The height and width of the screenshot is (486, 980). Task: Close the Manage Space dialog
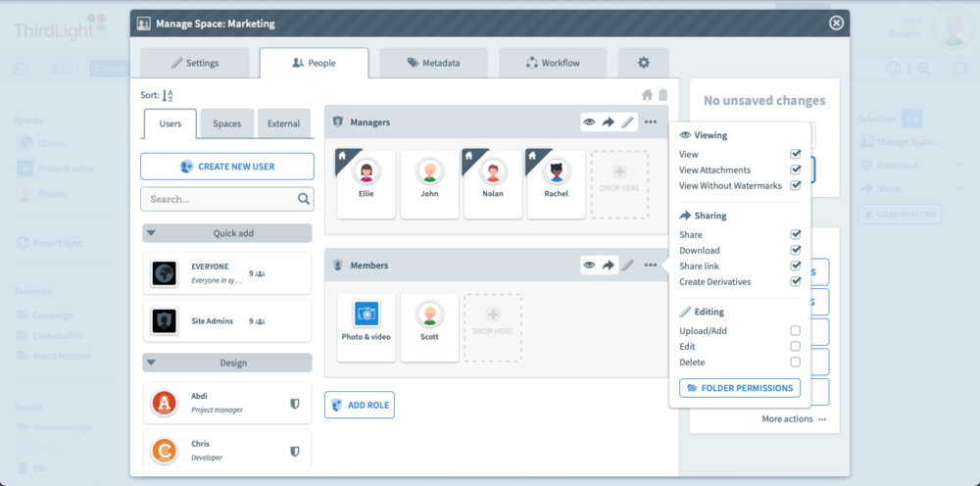836,24
